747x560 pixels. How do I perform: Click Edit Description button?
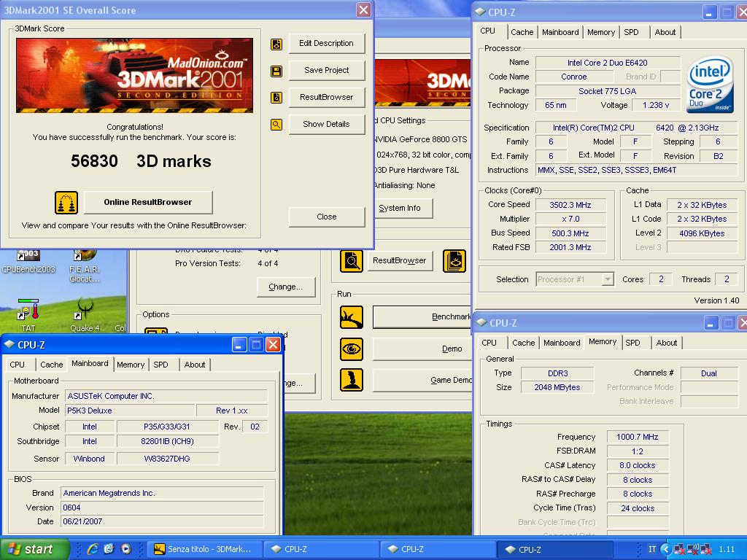tap(326, 43)
